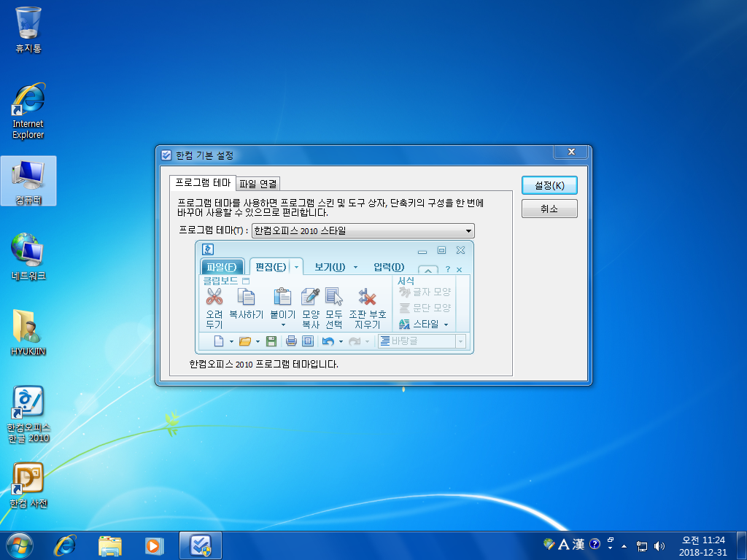Click the 복사하기 copy icon

[246, 297]
